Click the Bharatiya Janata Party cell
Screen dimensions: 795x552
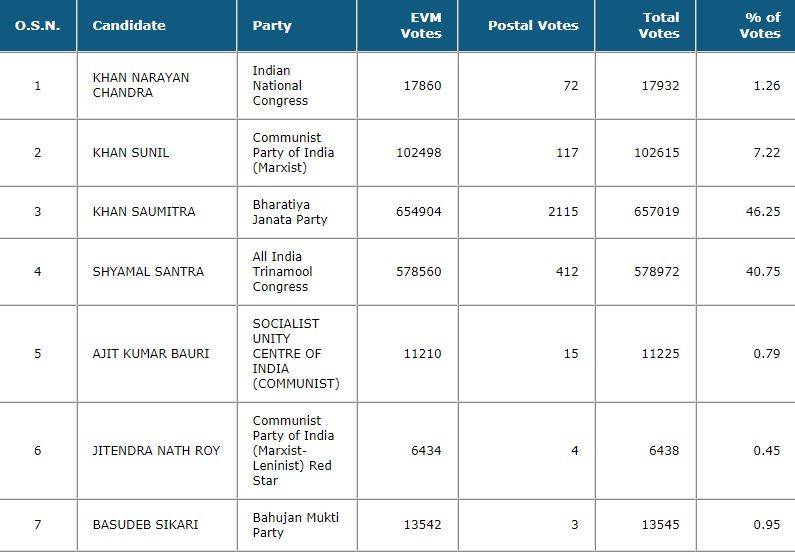coord(290,212)
